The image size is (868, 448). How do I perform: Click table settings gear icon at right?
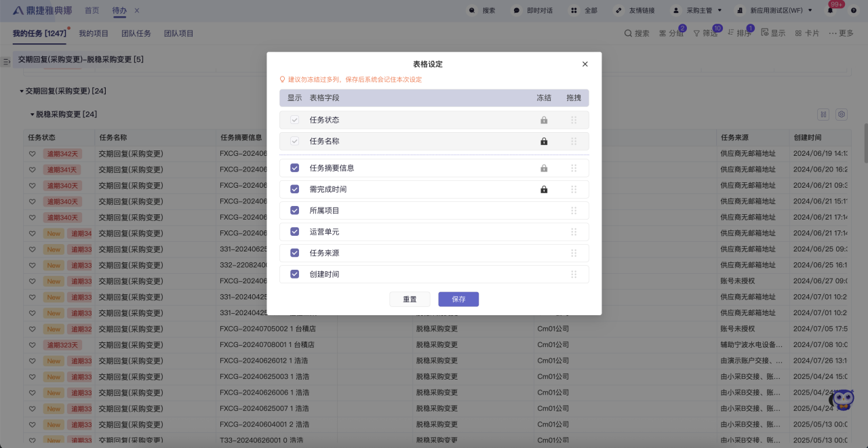point(842,115)
